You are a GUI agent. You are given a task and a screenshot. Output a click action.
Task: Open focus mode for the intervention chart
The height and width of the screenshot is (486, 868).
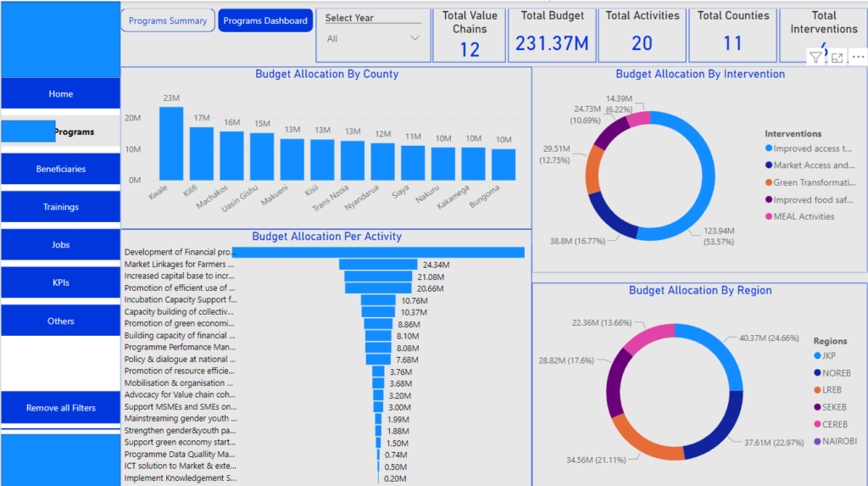coord(837,58)
